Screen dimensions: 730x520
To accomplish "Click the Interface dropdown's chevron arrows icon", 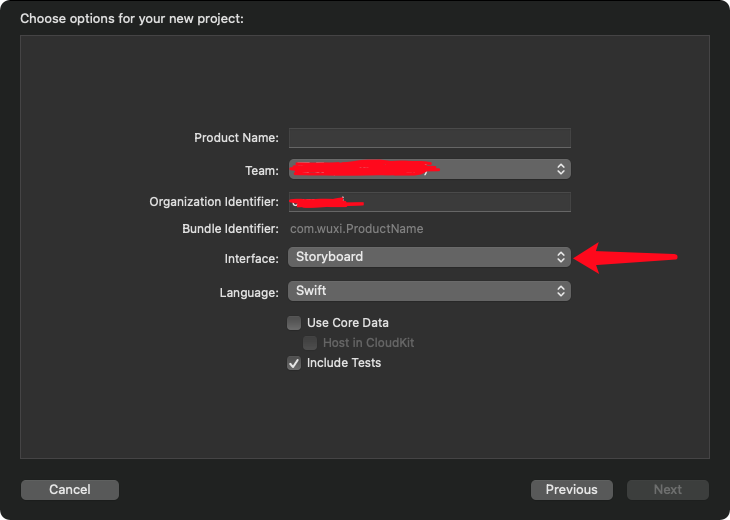I will coord(561,257).
